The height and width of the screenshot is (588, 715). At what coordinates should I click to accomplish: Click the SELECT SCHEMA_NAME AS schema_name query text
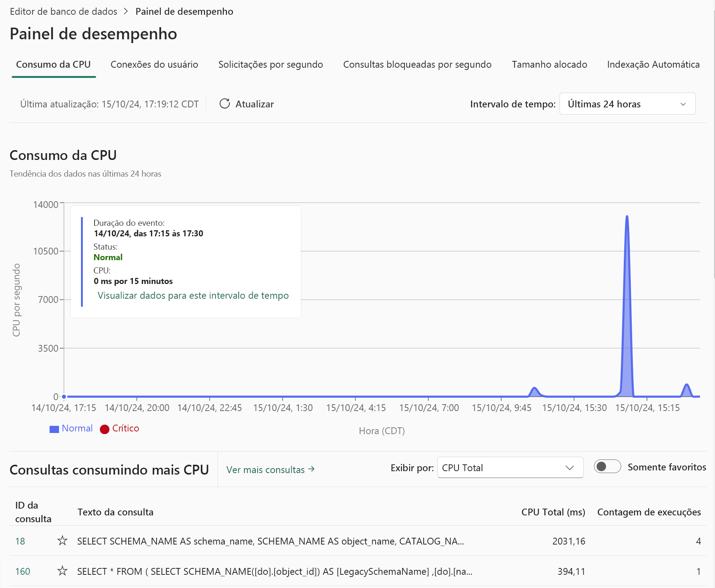point(270,541)
